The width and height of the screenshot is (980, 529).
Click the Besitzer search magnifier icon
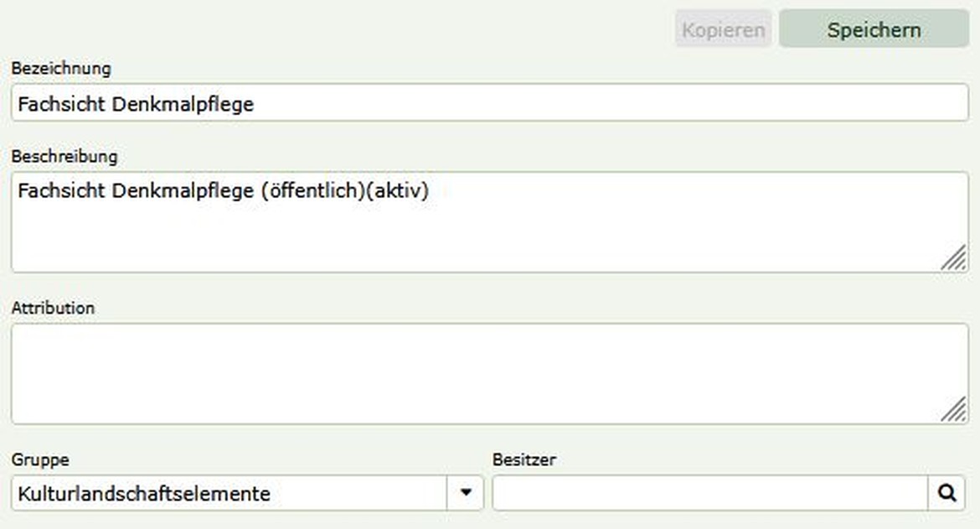click(946, 494)
